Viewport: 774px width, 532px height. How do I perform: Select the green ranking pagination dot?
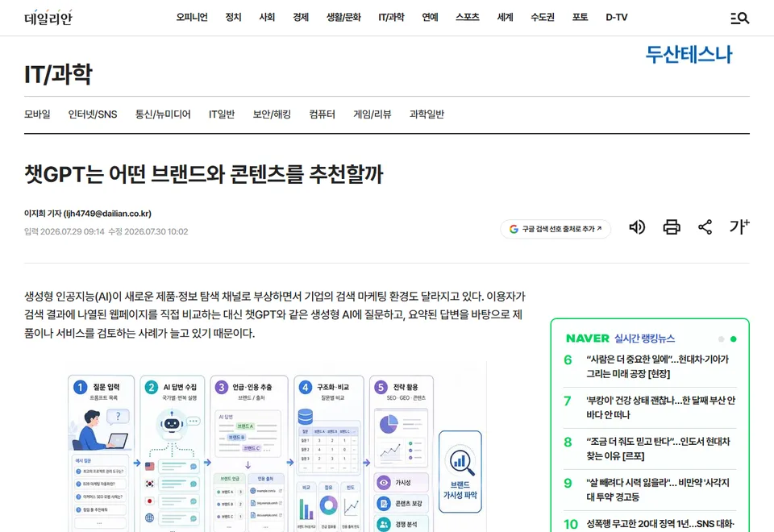pos(734,339)
